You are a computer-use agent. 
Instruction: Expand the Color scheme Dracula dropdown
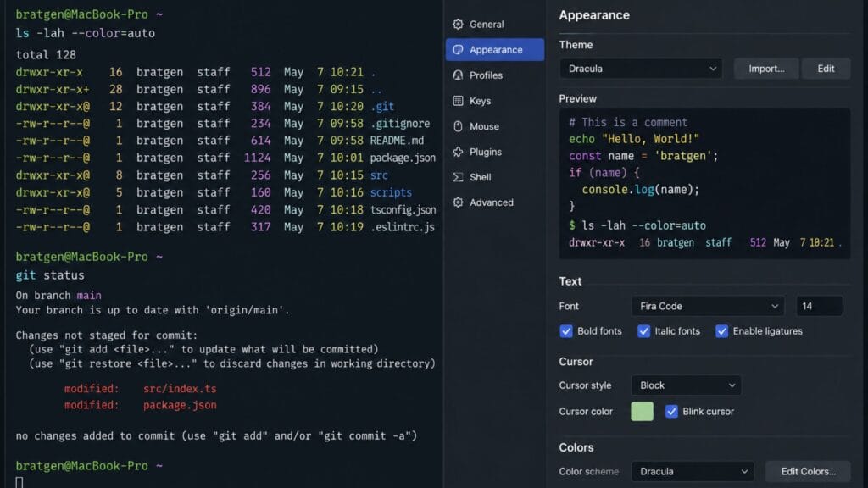click(x=692, y=471)
